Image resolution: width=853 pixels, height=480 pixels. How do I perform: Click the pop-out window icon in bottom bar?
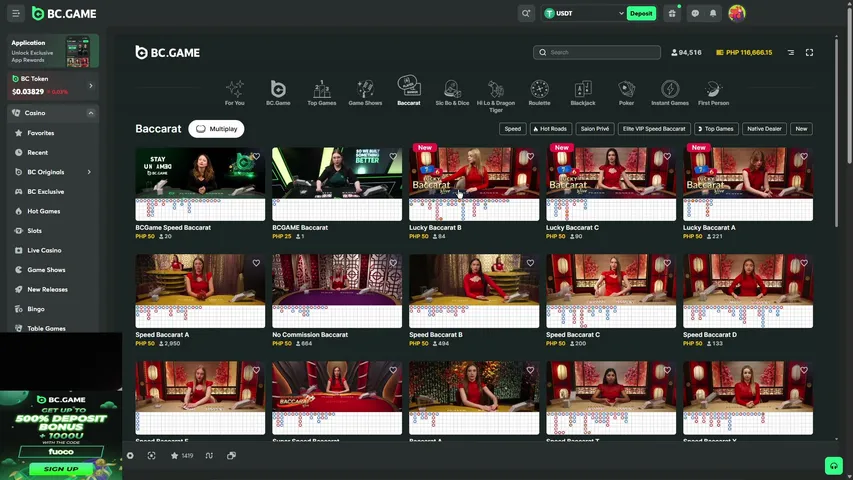click(x=231, y=456)
